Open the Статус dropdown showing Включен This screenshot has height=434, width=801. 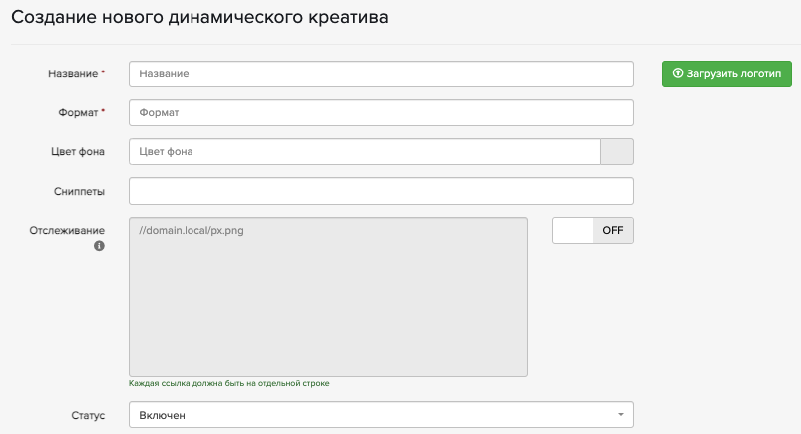[380, 415]
